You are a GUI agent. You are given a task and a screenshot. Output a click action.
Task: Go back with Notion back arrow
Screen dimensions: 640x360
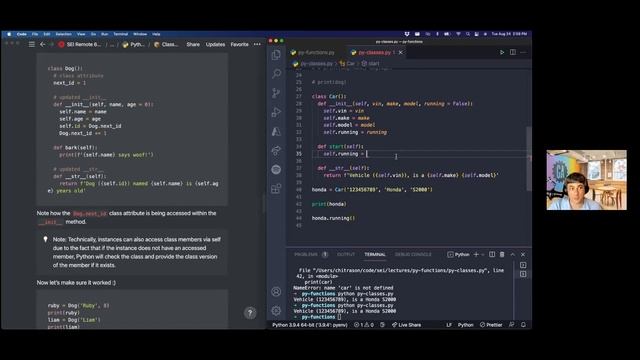point(42,44)
